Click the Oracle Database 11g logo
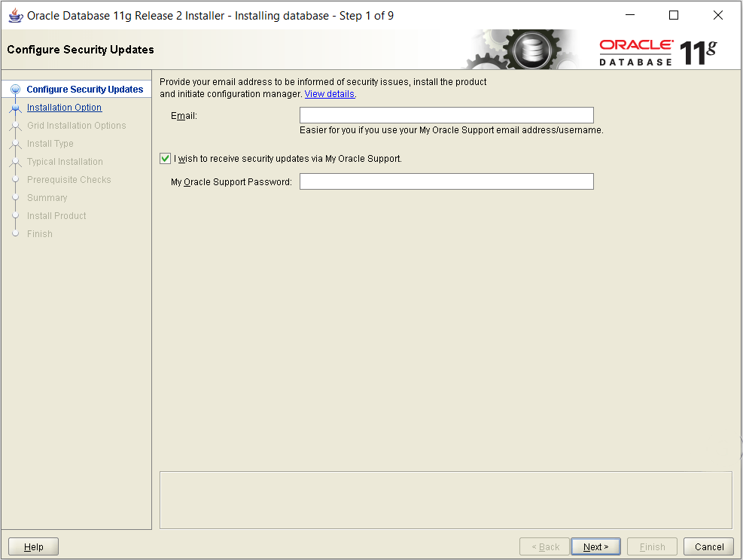Screen dimensions: 743x560 [x=658, y=52]
